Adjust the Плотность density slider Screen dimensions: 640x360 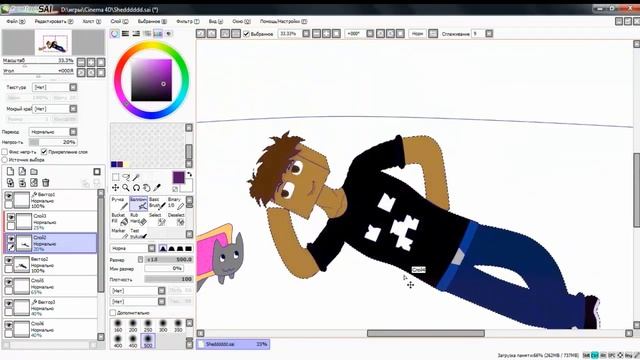pyautogui.click(x=169, y=280)
